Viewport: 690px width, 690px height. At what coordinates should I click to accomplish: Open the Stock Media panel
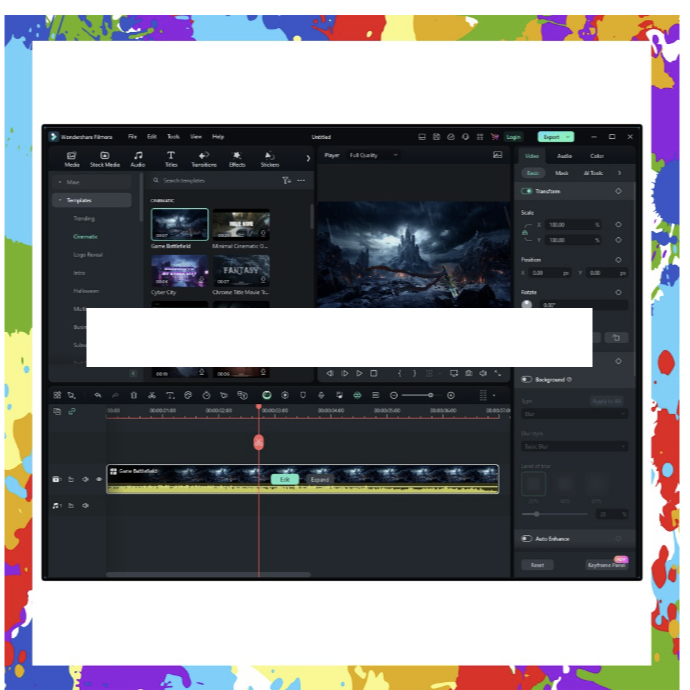pyautogui.click(x=104, y=159)
